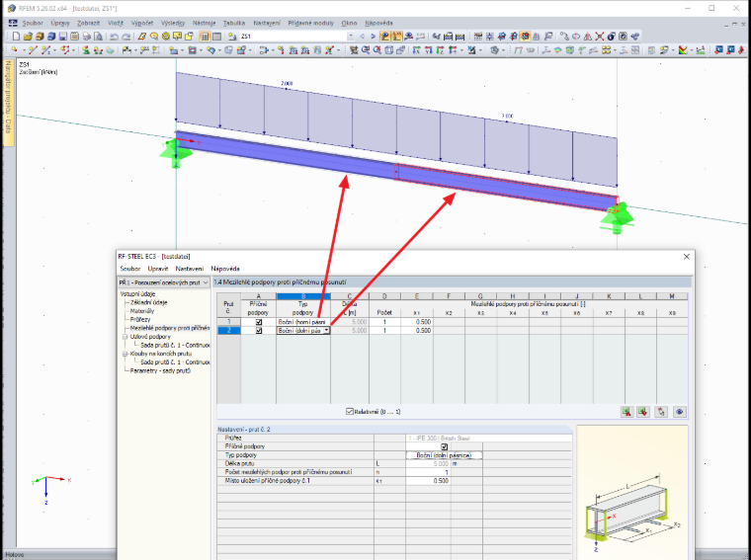
Task: Open Print preview icon in toolbar
Action: tap(98, 37)
